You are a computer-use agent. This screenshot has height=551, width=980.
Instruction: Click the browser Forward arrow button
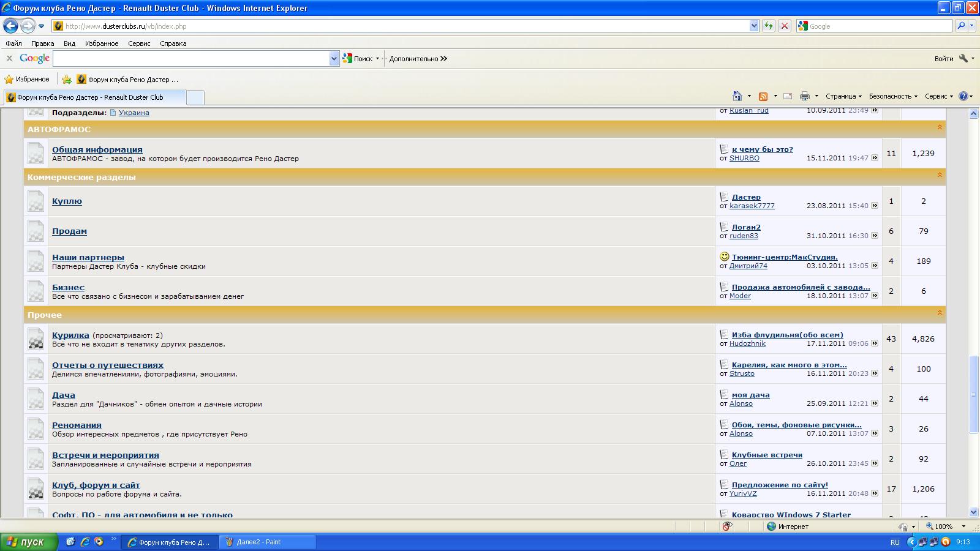[x=28, y=26]
